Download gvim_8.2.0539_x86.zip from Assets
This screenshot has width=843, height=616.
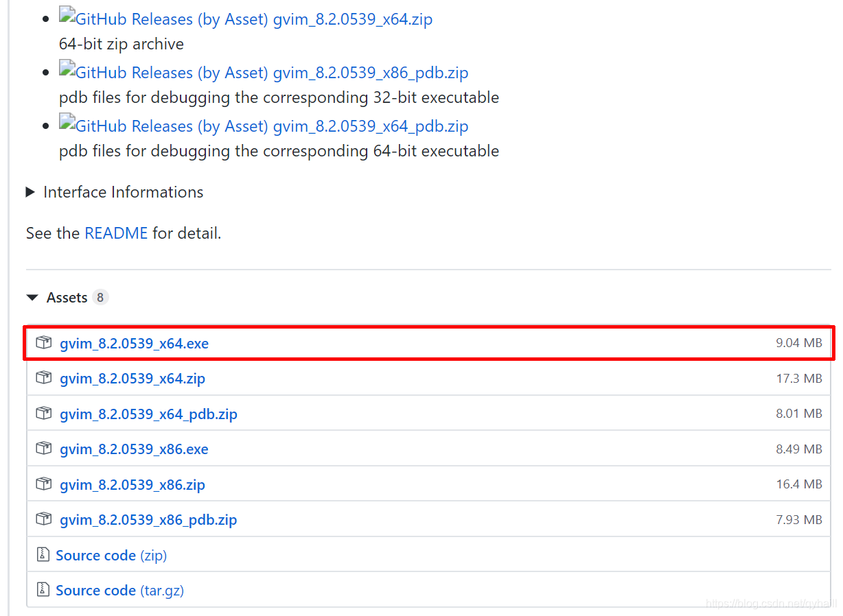coord(132,485)
